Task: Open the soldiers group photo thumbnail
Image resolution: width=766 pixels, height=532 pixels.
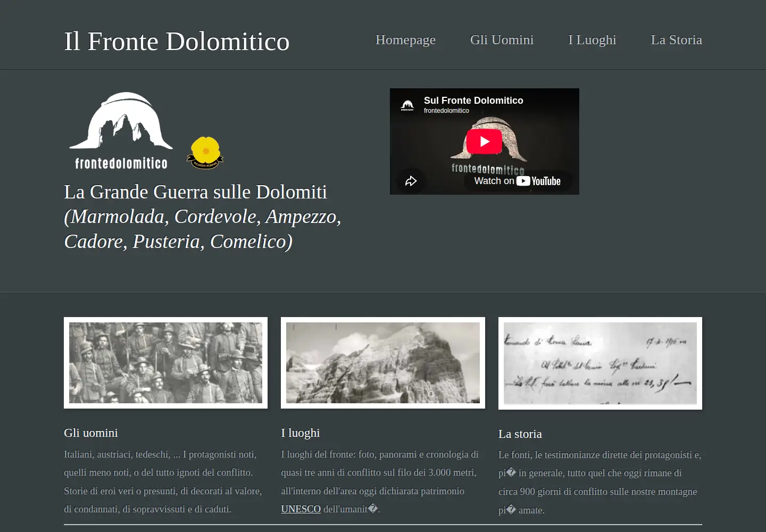Action: pos(165,363)
